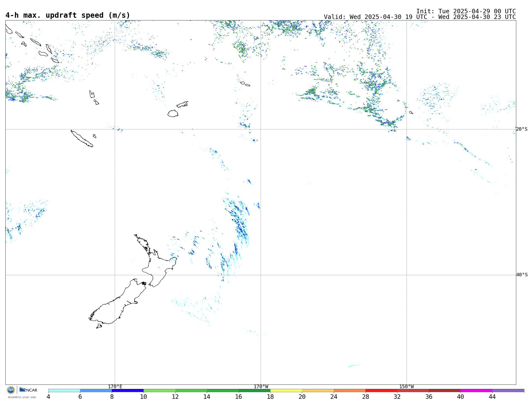Click the colorbar tick label 4
Viewport: 532px width, 400px height.
[49, 397]
